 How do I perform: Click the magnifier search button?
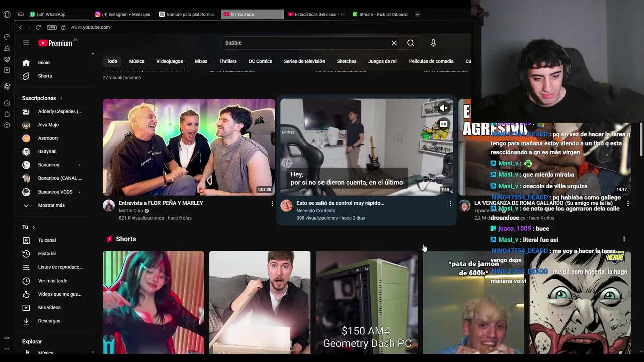click(x=411, y=43)
